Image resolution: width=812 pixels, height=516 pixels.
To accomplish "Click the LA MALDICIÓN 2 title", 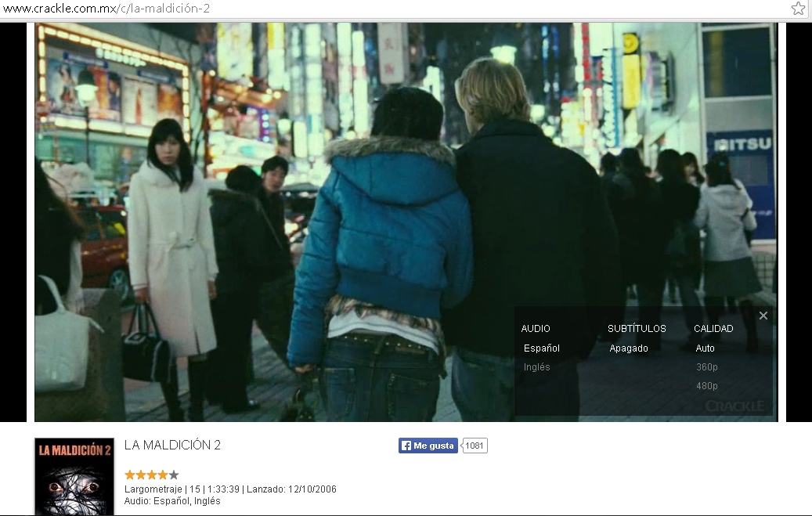I will 172,445.
